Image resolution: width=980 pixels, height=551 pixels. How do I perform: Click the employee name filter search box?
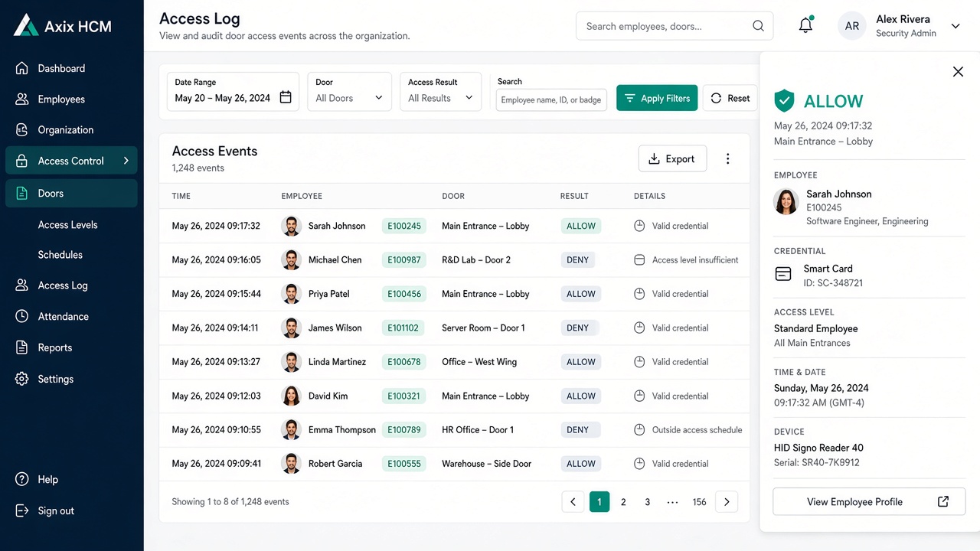[551, 99]
